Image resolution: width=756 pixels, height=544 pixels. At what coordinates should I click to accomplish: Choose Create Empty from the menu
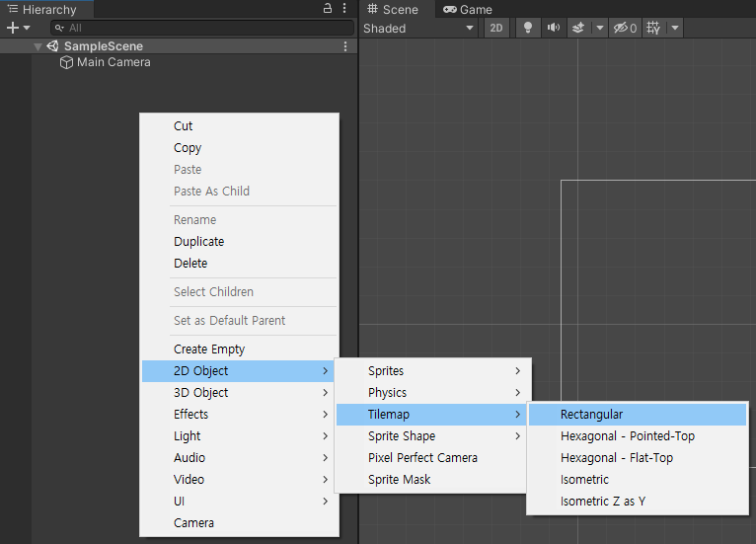coord(239,350)
